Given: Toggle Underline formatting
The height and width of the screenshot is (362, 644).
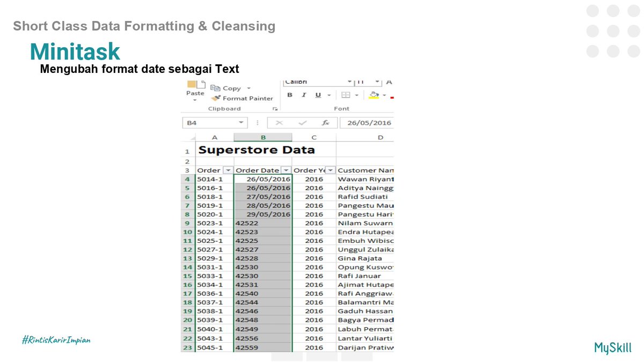Looking at the screenshot, I should click(318, 95).
